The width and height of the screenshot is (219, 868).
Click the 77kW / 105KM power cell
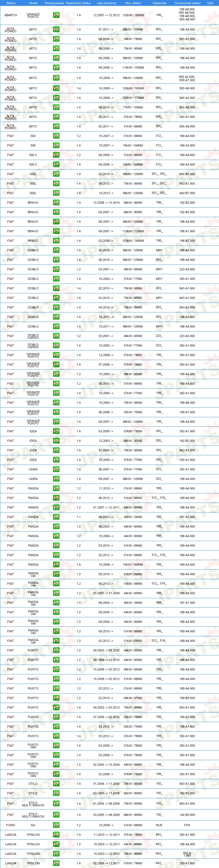point(133,107)
